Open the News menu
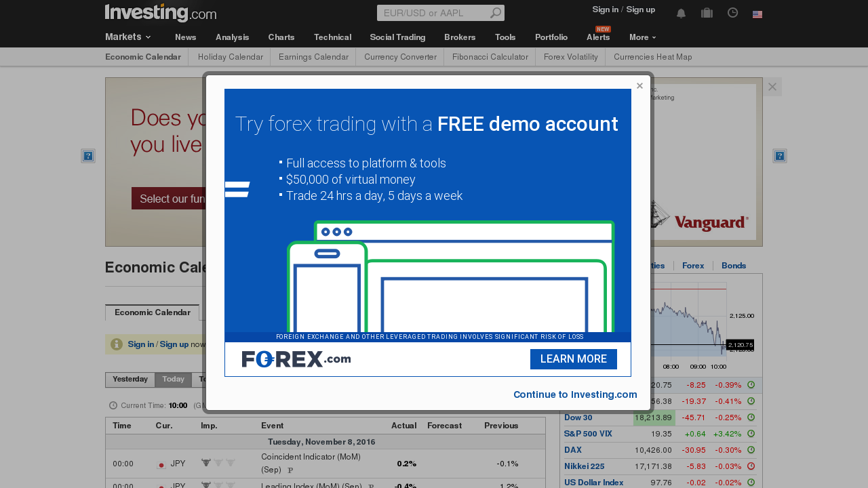This screenshot has height=488, width=868. [185, 37]
